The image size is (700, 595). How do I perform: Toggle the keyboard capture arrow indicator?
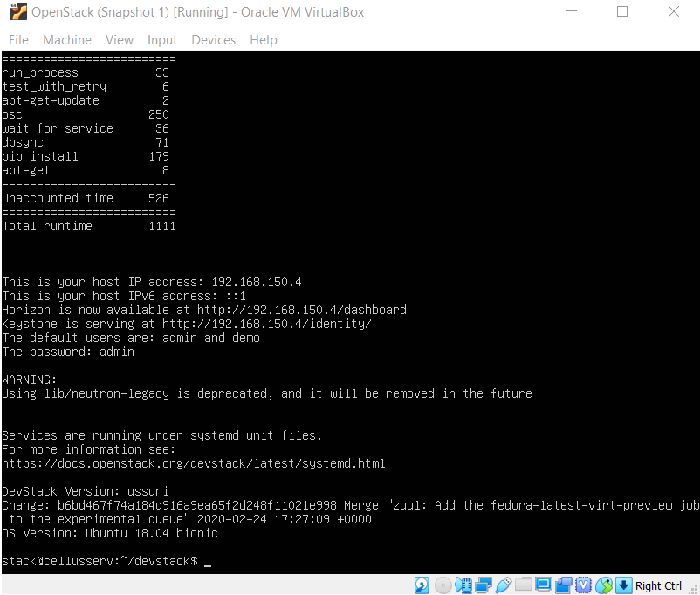click(624, 585)
